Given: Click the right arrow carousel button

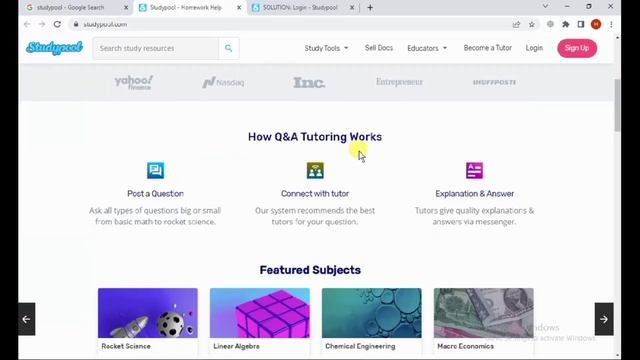Looking at the screenshot, I should coord(604,319).
